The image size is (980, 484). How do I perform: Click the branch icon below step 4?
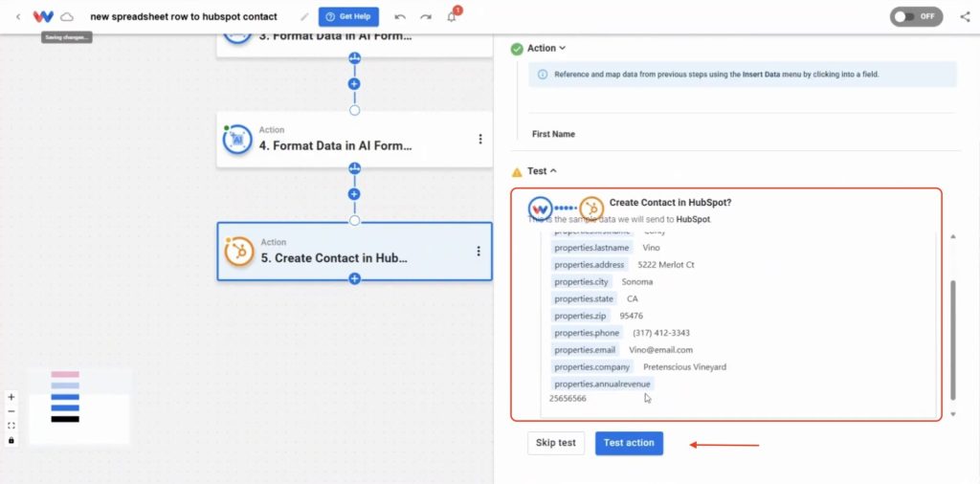tap(354, 168)
